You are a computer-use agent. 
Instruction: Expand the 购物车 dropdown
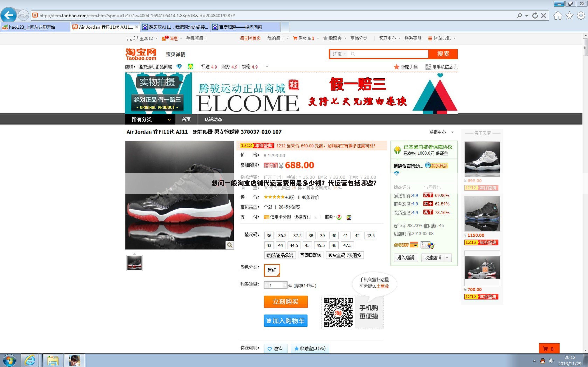306,38
